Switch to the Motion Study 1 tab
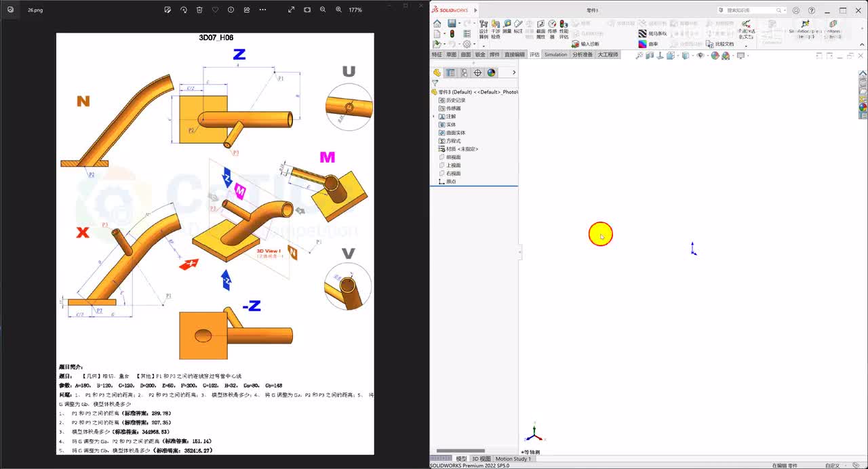Screen dimensions: 868x469 (513, 459)
